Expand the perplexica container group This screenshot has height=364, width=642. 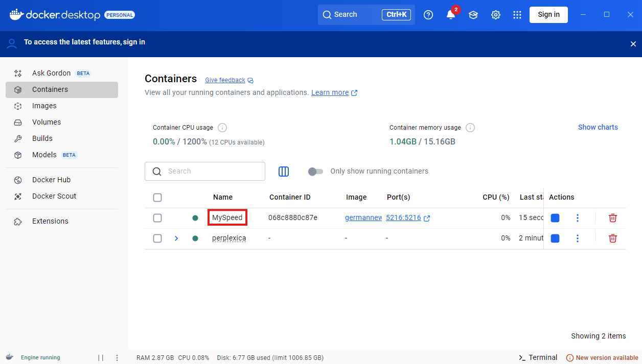[x=176, y=238]
